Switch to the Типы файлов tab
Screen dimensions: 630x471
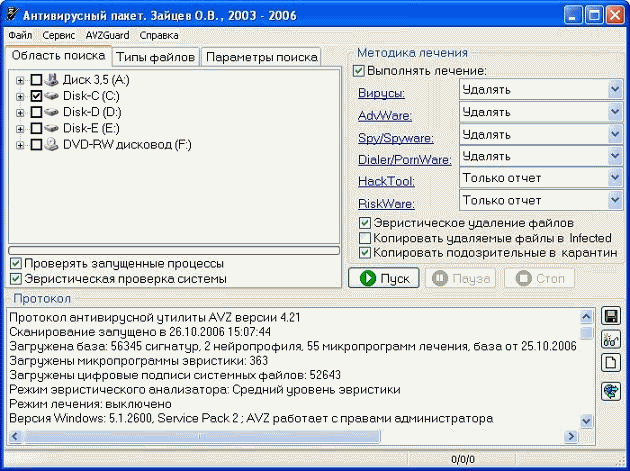[155, 57]
